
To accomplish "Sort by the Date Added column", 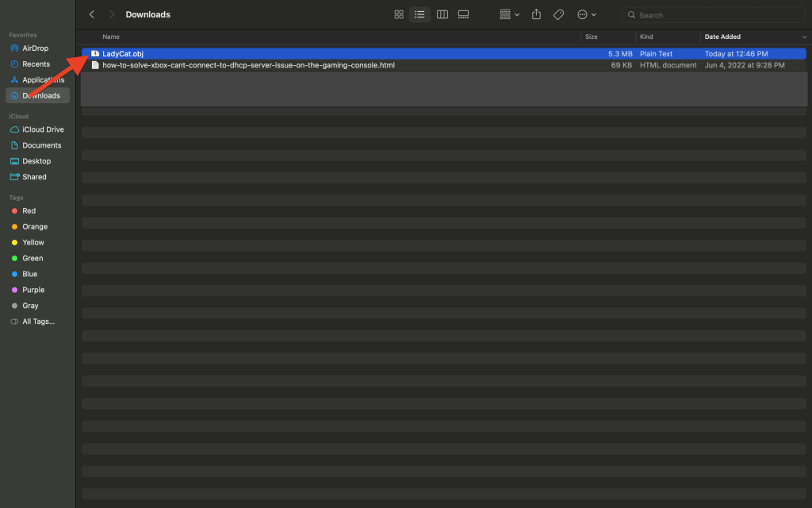I will [722, 37].
